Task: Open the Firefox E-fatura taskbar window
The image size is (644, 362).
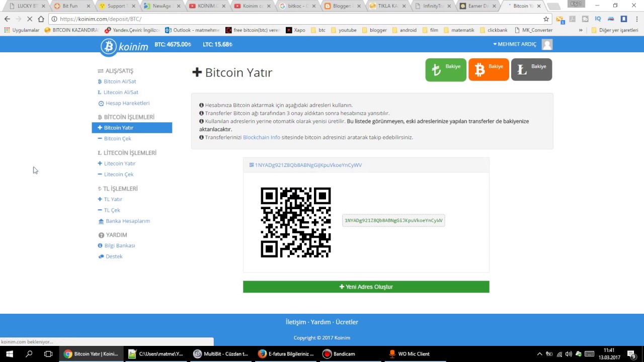Action: (286, 354)
